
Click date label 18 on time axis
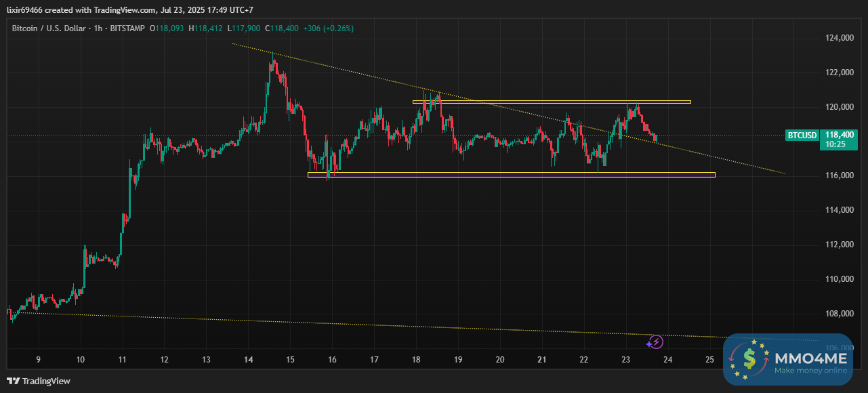point(416,360)
